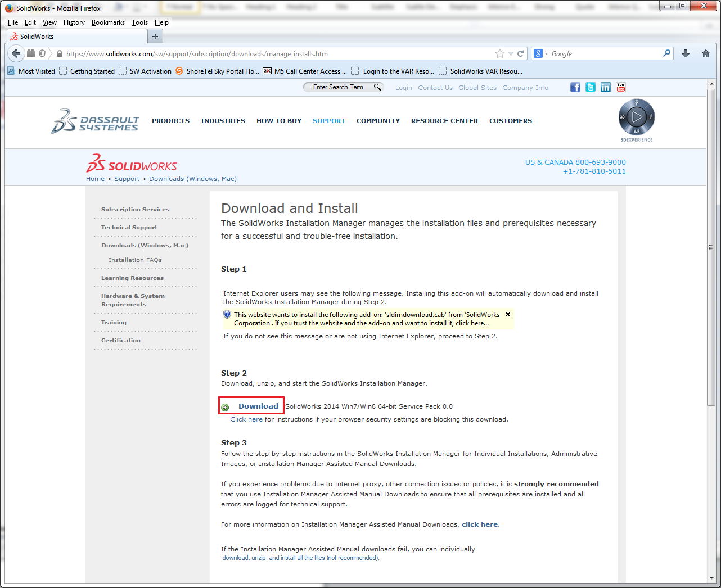The height and width of the screenshot is (588, 721).
Task: Click the shield tracking icon in address bar
Action: (42, 53)
